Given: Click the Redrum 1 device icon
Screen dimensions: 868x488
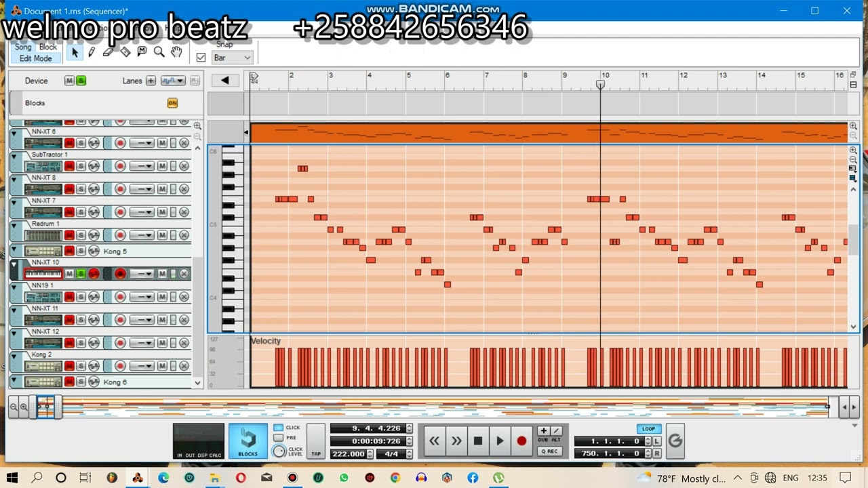Looking at the screenshot, I should pyautogui.click(x=43, y=235).
